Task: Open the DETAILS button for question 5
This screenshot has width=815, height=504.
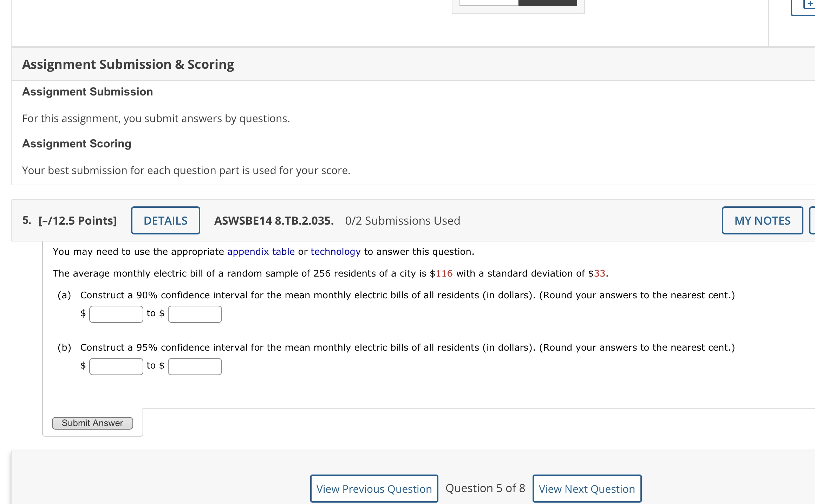Action: click(x=165, y=220)
